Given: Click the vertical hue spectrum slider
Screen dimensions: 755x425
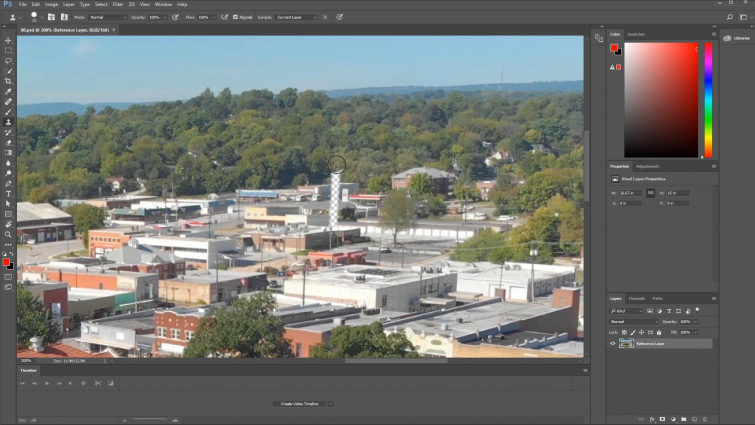Looking at the screenshot, I should [708, 100].
